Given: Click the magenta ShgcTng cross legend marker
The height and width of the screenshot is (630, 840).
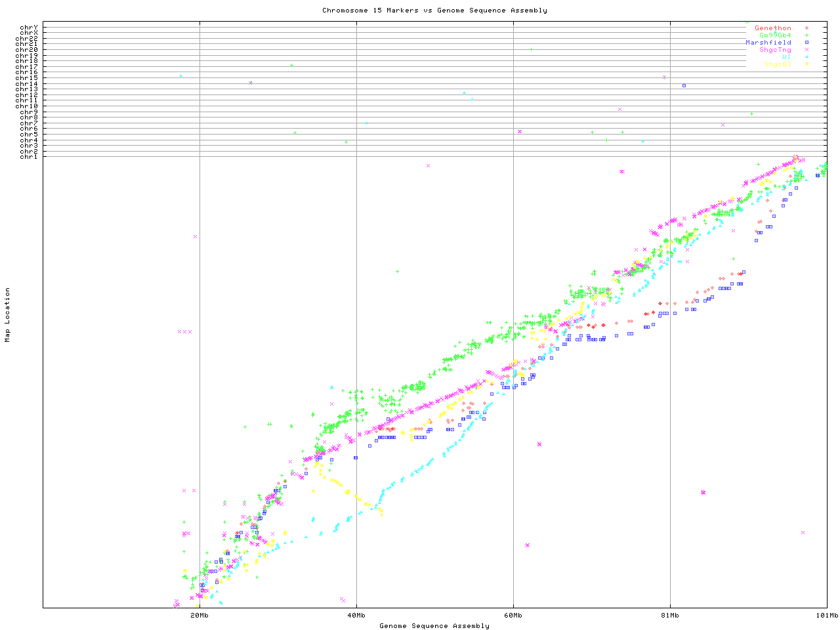Looking at the screenshot, I should coord(806,50).
